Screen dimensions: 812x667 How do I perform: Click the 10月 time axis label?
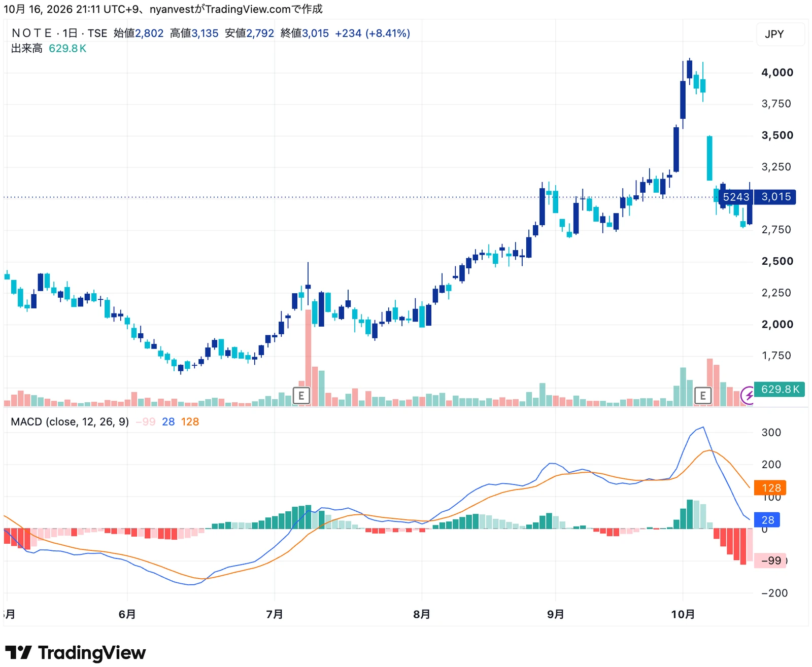pyautogui.click(x=683, y=614)
